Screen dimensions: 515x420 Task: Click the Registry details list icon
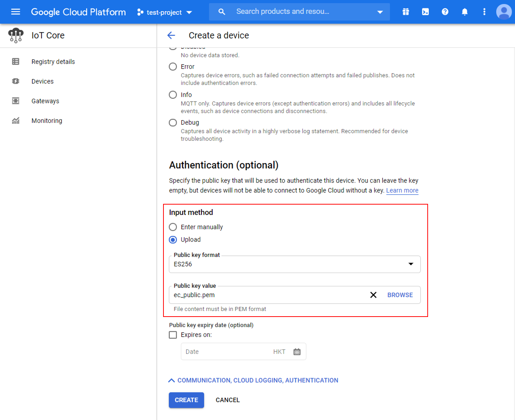pos(16,62)
